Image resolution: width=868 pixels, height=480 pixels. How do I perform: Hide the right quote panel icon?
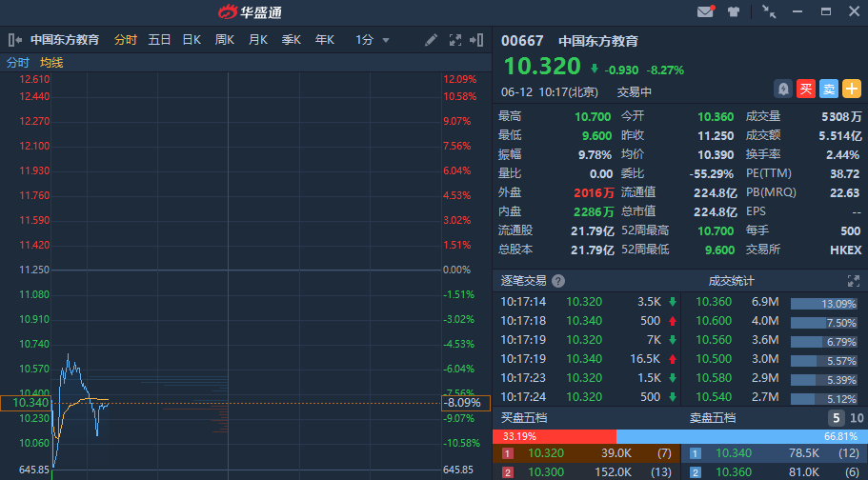[x=476, y=40]
